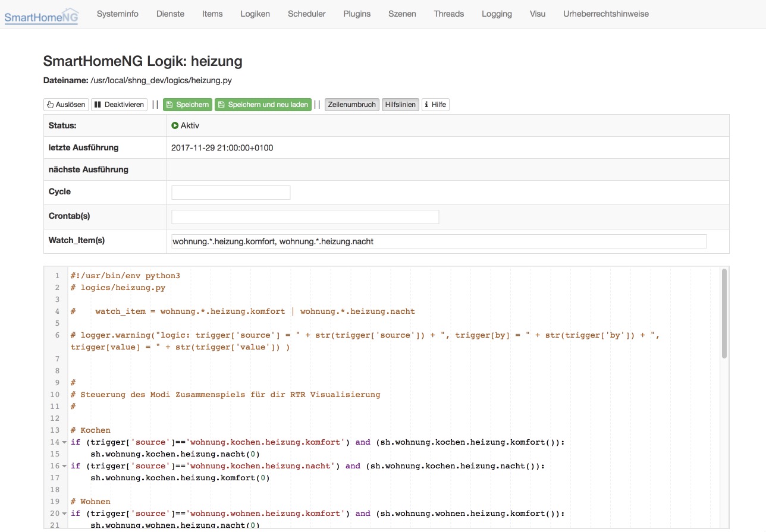Navigate to Szenen
Image resolution: width=766 pixels, height=532 pixels.
[402, 14]
